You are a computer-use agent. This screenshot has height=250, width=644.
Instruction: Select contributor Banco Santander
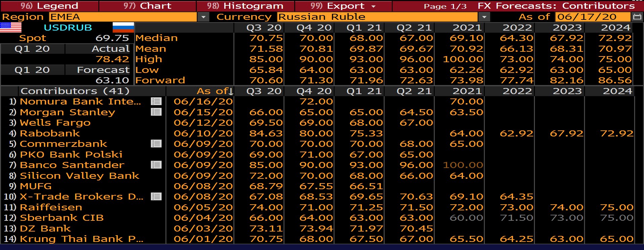point(72,165)
